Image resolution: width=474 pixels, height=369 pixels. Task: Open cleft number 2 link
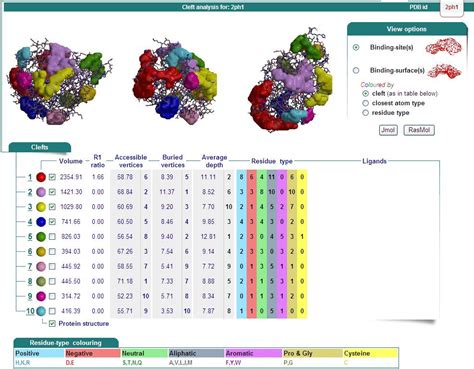tap(30, 192)
